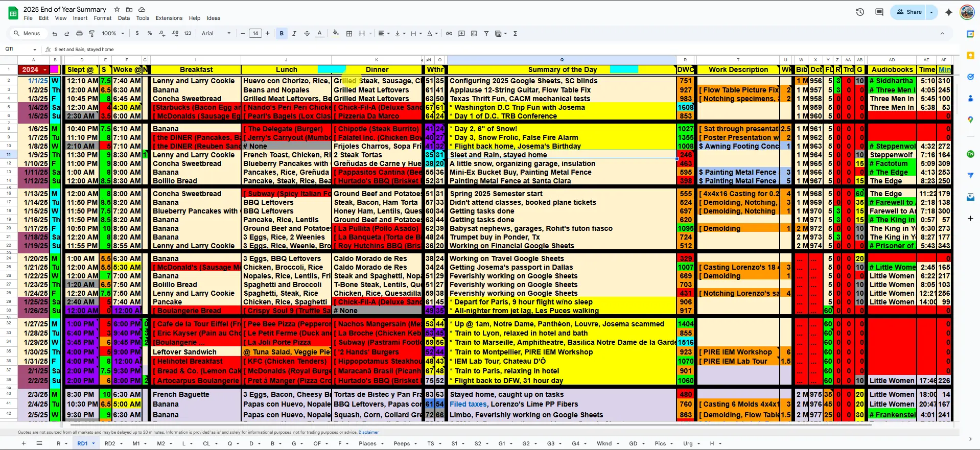Open the File menu
The width and height of the screenshot is (980, 450).
tap(28, 18)
